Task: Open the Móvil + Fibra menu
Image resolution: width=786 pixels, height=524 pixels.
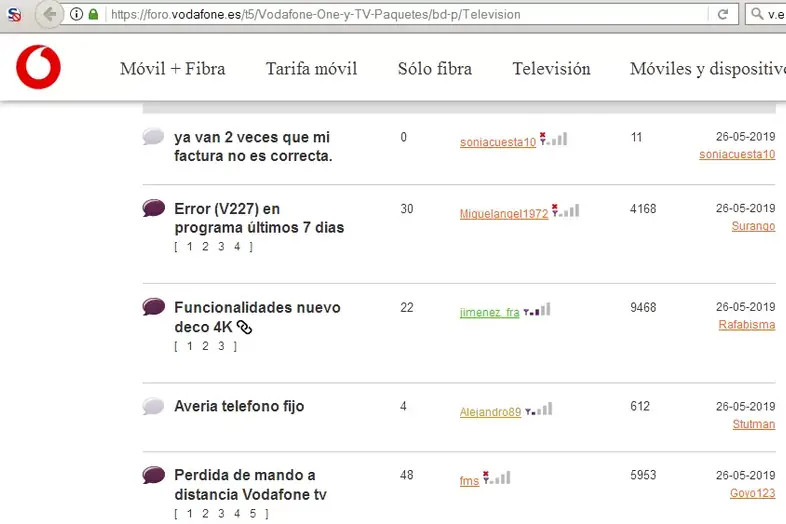Action: (172, 69)
